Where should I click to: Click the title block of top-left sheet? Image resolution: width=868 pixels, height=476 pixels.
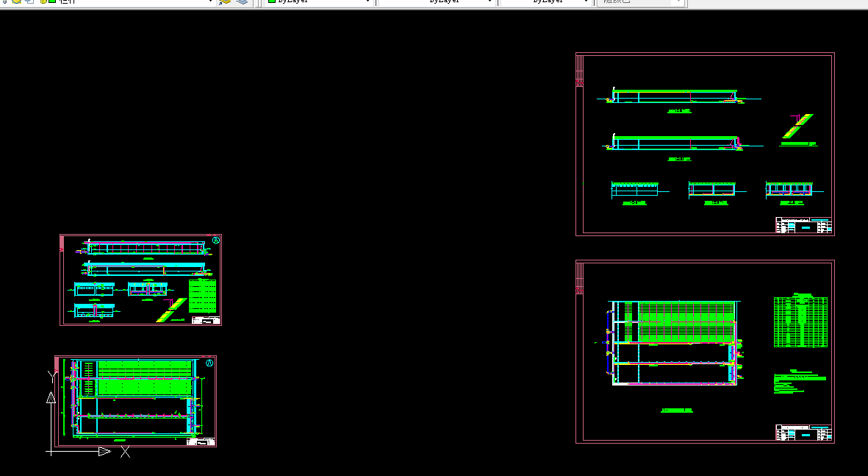[206, 320]
